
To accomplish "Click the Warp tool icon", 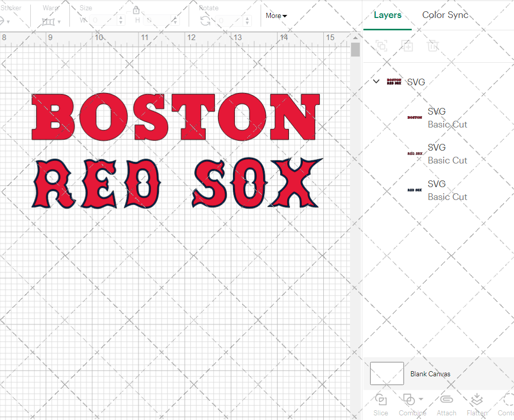I will (48, 22).
